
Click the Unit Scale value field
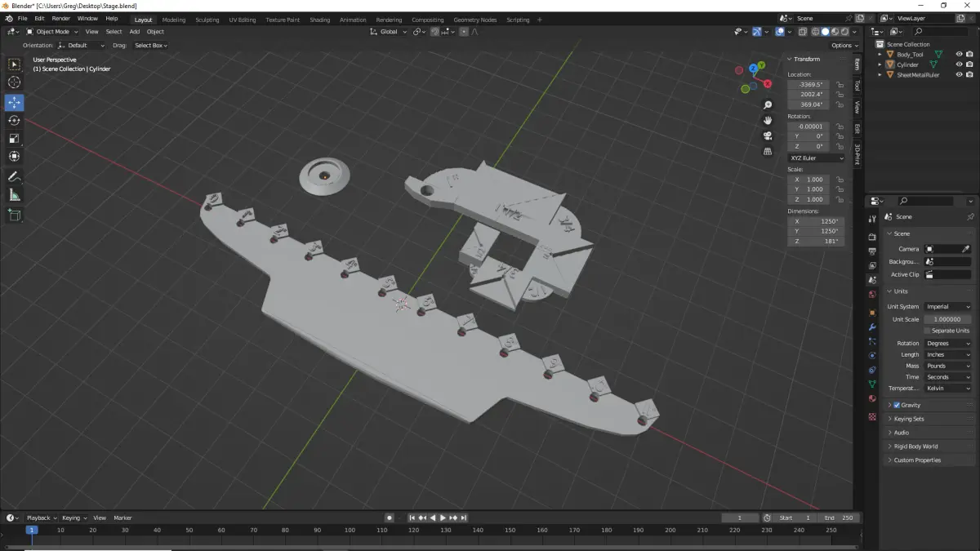click(x=948, y=319)
